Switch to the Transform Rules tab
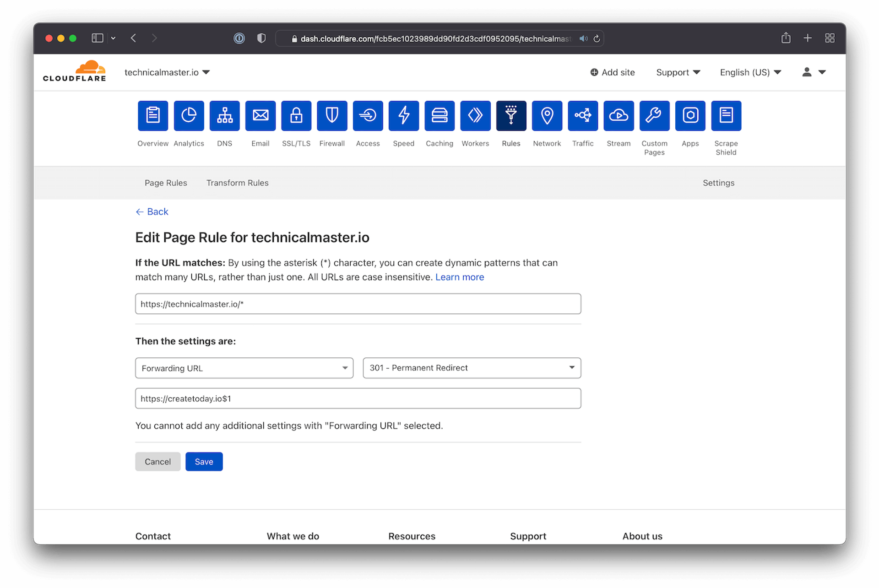 [x=237, y=183]
